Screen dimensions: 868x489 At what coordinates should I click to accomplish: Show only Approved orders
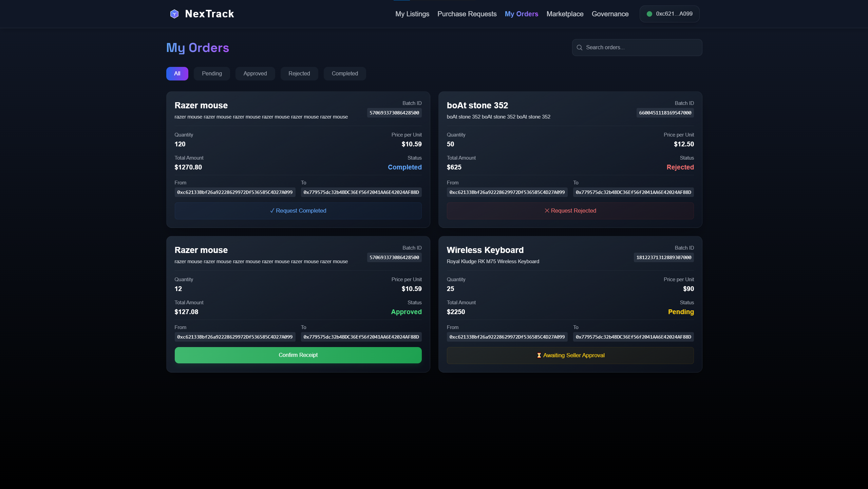point(255,73)
